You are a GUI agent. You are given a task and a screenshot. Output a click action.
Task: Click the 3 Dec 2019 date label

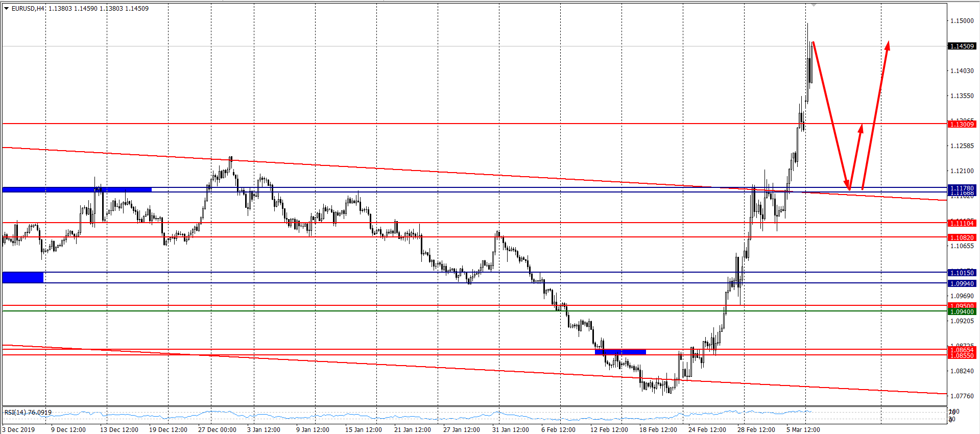(x=19, y=430)
